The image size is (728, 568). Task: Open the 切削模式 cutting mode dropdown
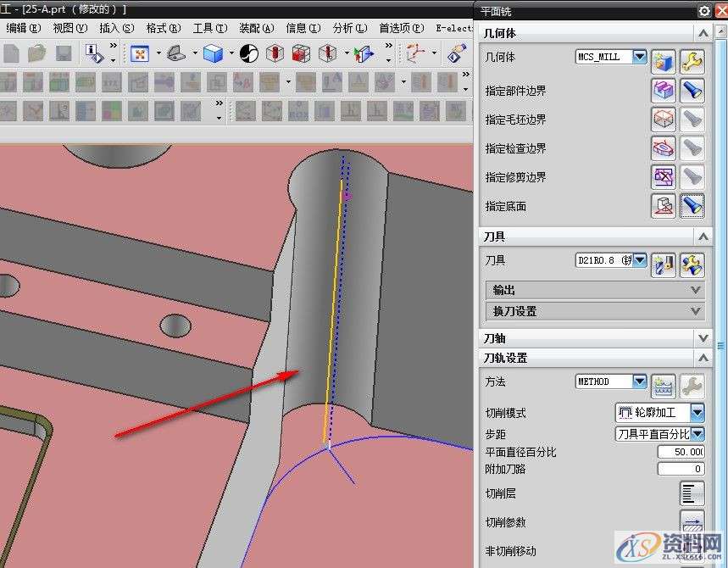coord(697,413)
